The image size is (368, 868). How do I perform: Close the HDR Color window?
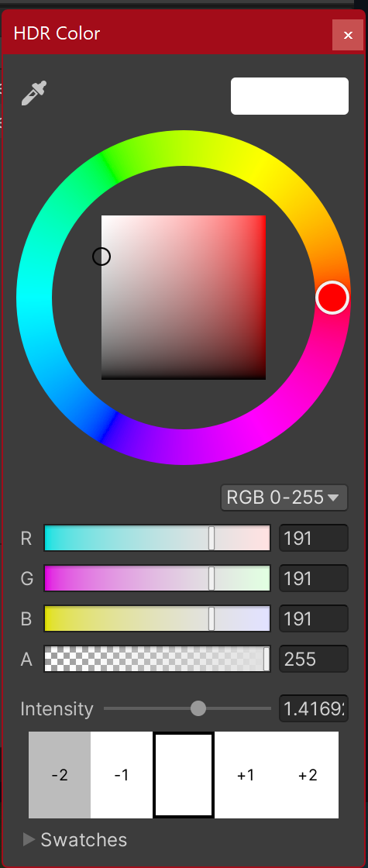tap(348, 35)
